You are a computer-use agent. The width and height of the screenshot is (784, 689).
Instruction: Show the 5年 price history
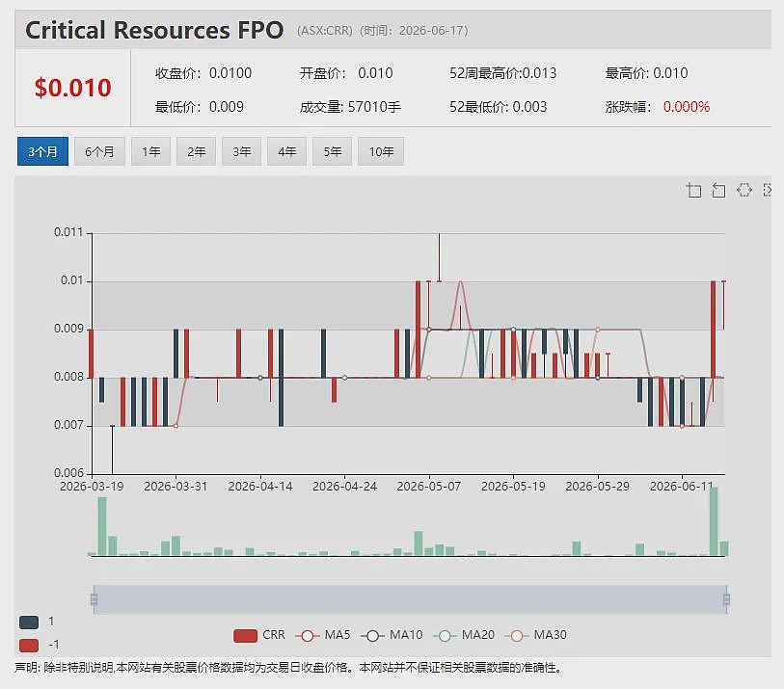click(332, 151)
